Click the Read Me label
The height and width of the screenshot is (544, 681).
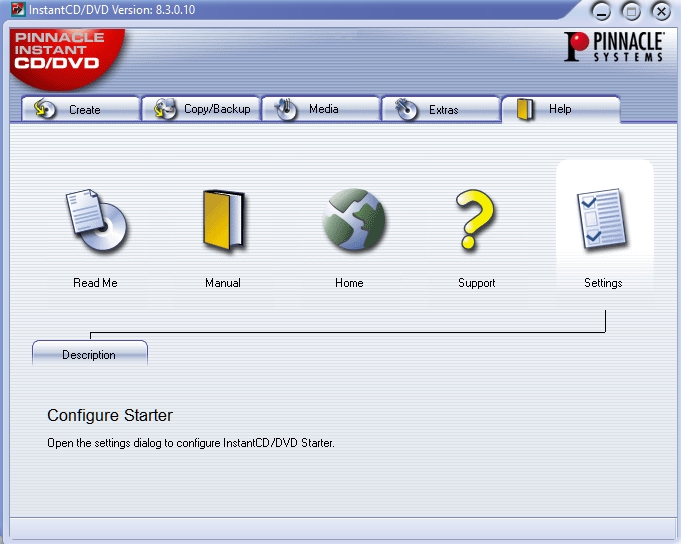point(95,283)
